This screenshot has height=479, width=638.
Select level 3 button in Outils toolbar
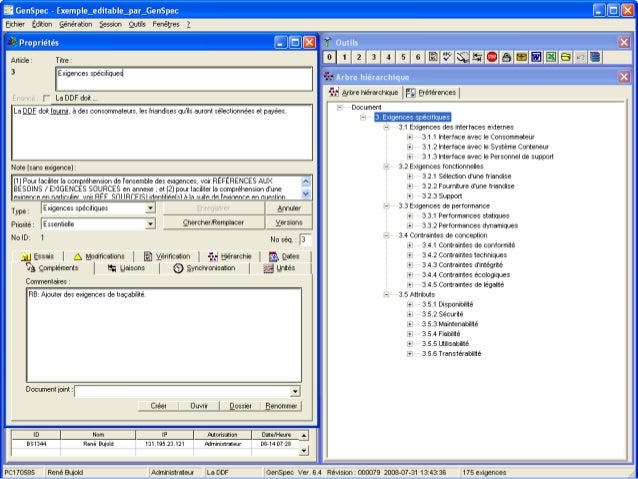[374, 57]
